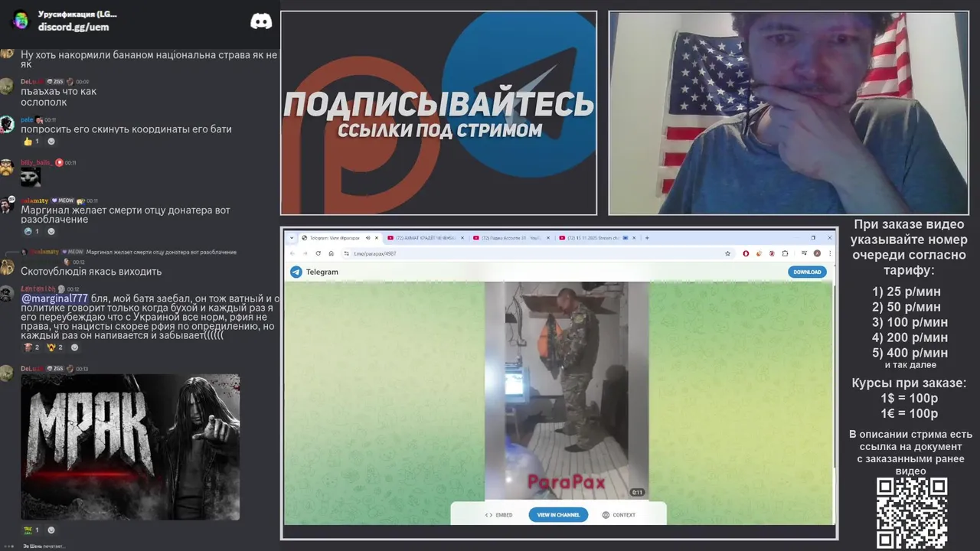Click the webcam feed panel
This screenshot has width=980, height=551.
click(790, 113)
